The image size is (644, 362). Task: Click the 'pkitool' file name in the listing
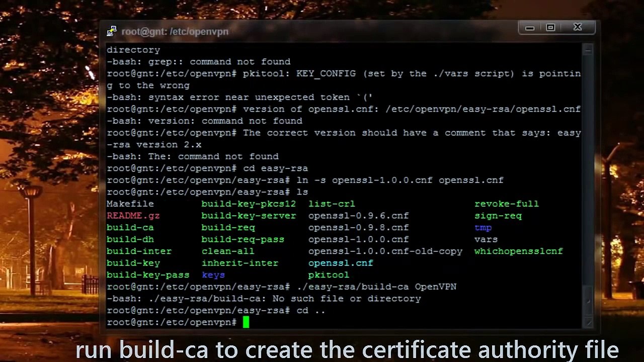[x=329, y=275]
